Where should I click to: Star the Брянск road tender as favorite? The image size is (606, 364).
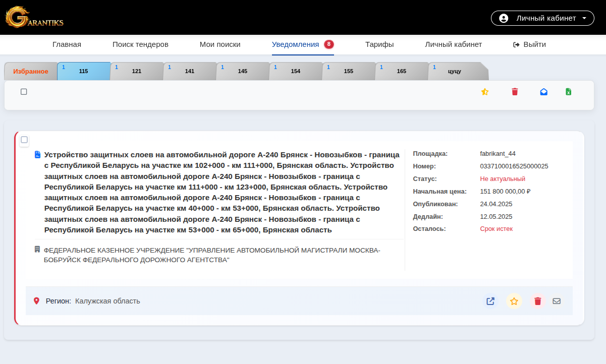(x=514, y=301)
